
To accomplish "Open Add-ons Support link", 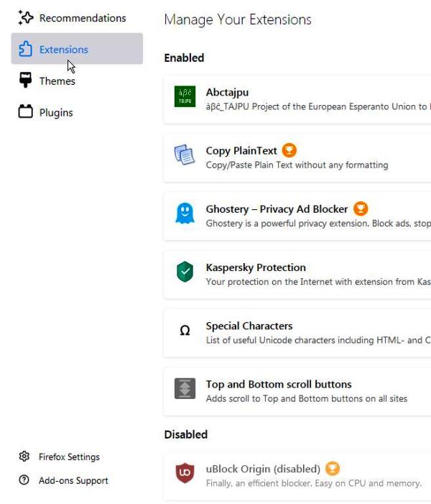I will tap(73, 480).
